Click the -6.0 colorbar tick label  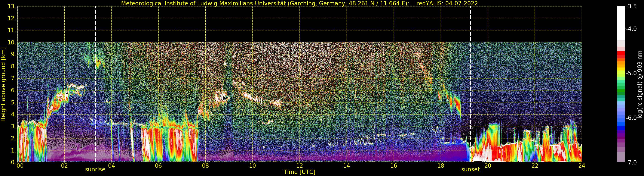(631, 118)
